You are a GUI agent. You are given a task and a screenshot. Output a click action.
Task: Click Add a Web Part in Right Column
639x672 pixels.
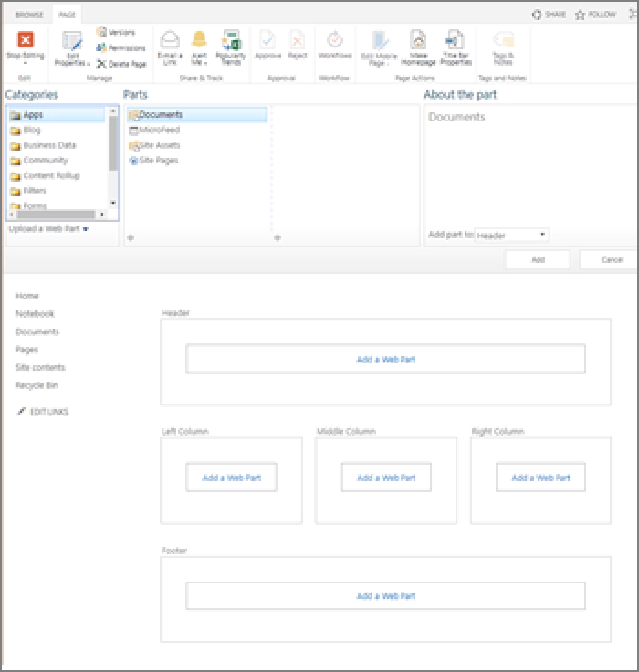[540, 477]
